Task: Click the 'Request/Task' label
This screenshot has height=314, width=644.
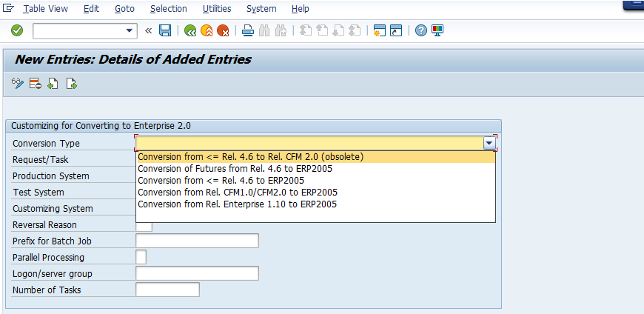Action: pyautogui.click(x=41, y=159)
